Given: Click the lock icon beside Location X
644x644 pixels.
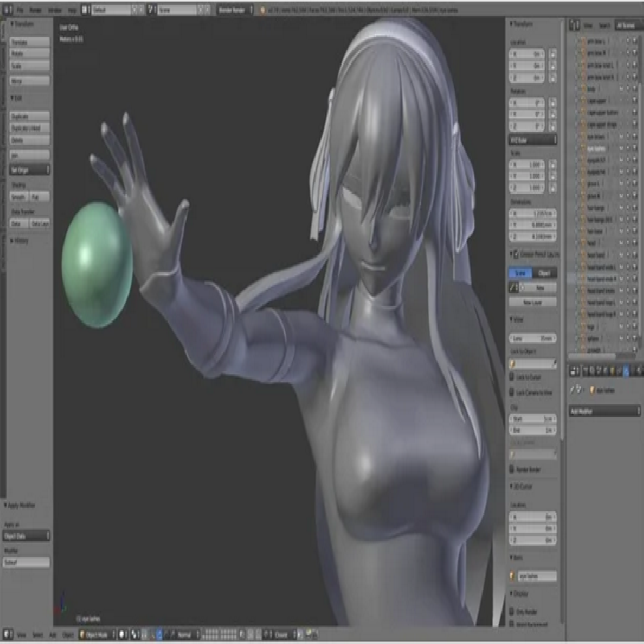Looking at the screenshot, I should click(552, 54).
